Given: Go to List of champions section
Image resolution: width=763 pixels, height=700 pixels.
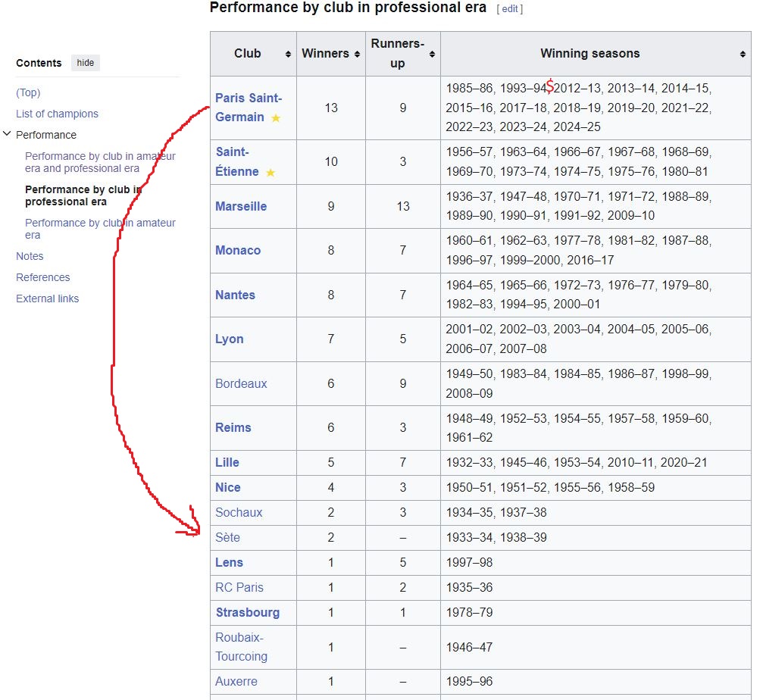Looking at the screenshot, I should pos(57,114).
